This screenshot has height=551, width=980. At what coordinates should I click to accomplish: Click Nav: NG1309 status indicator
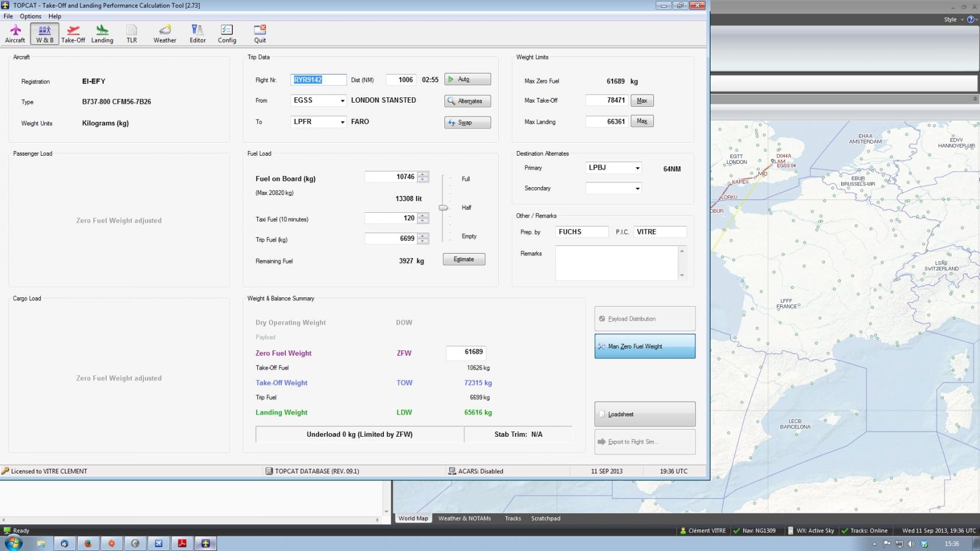pyautogui.click(x=754, y=531)
